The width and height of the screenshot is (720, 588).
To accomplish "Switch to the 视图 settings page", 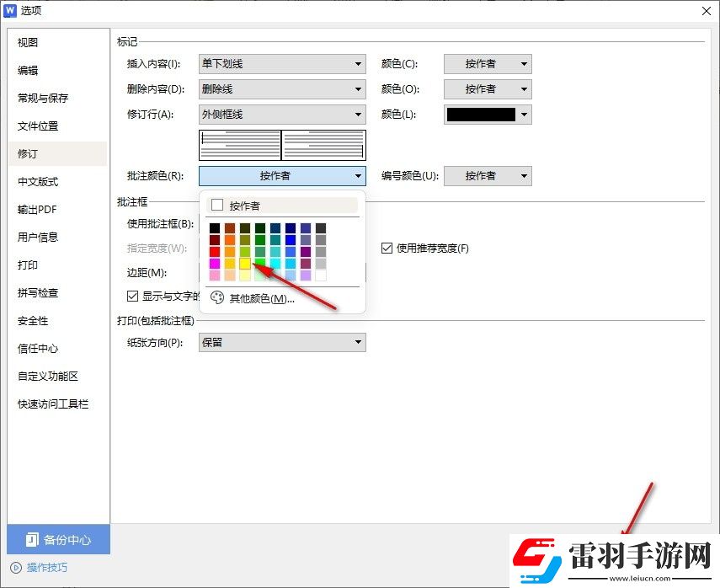I will 26,41.
